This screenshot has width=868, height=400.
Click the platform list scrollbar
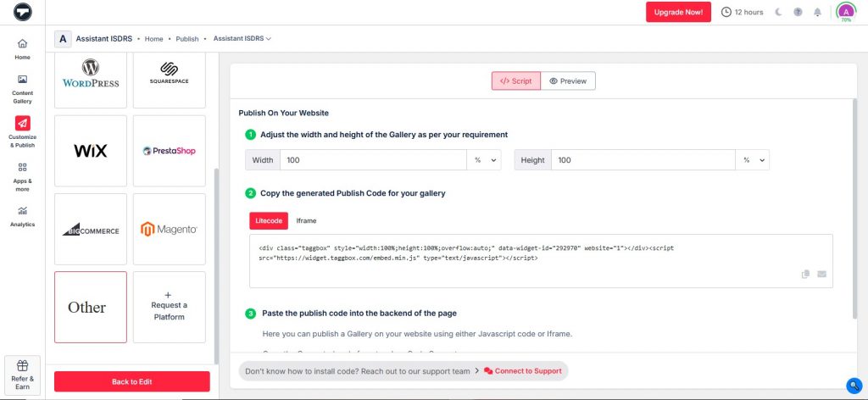point(216,265)
